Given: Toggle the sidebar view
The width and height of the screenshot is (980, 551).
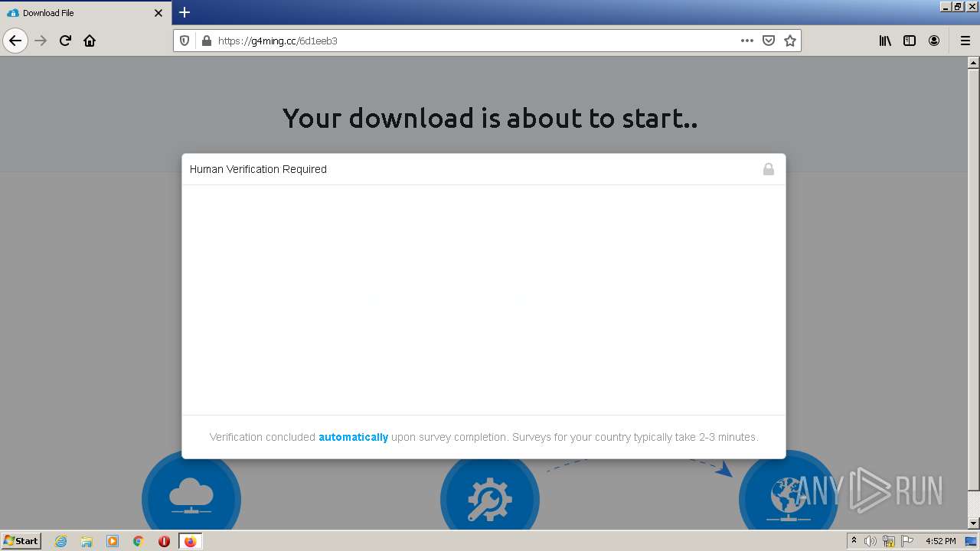Looking at the screenshot, I should click(x=910, y=41).
